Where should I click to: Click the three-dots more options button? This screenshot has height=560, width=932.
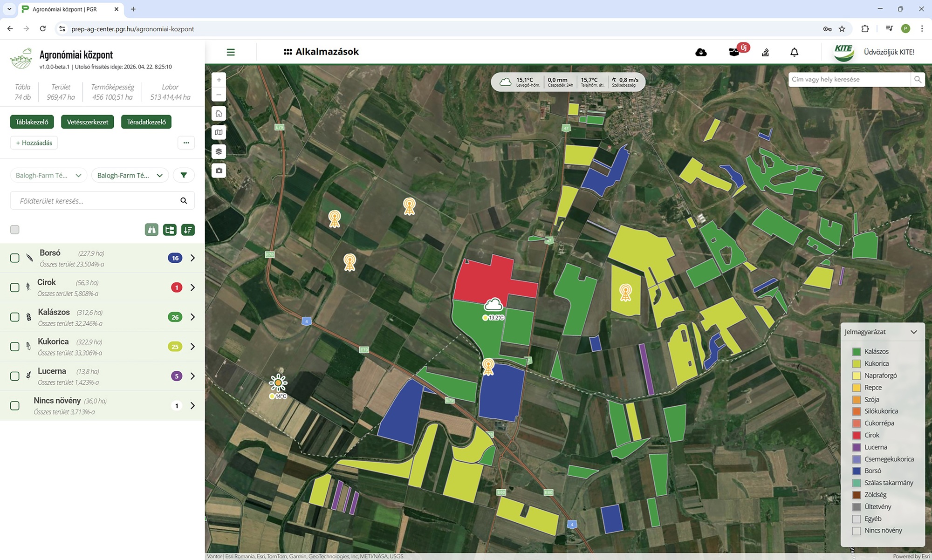(x=186, y=143)
